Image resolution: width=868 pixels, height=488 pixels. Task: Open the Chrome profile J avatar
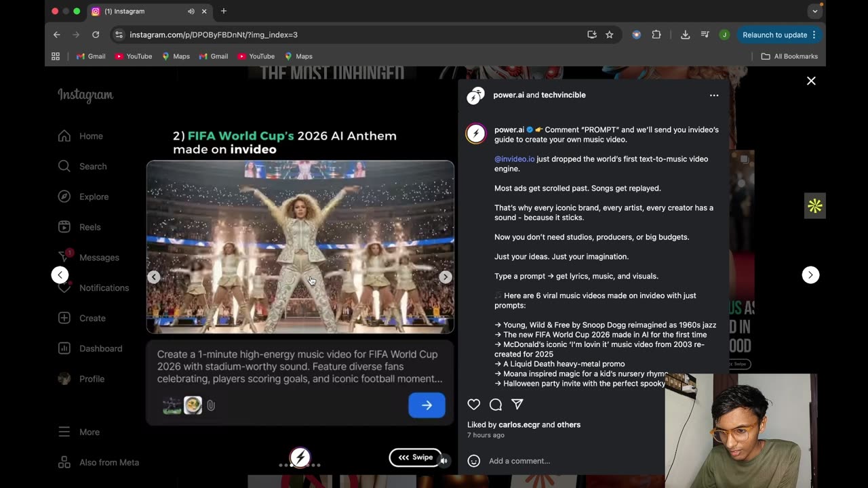tap(724, 35)
